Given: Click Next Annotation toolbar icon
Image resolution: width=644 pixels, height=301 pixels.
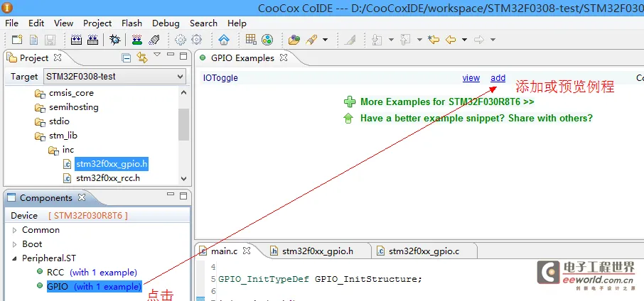Looking at the screenshot, I should coord(377,40).
